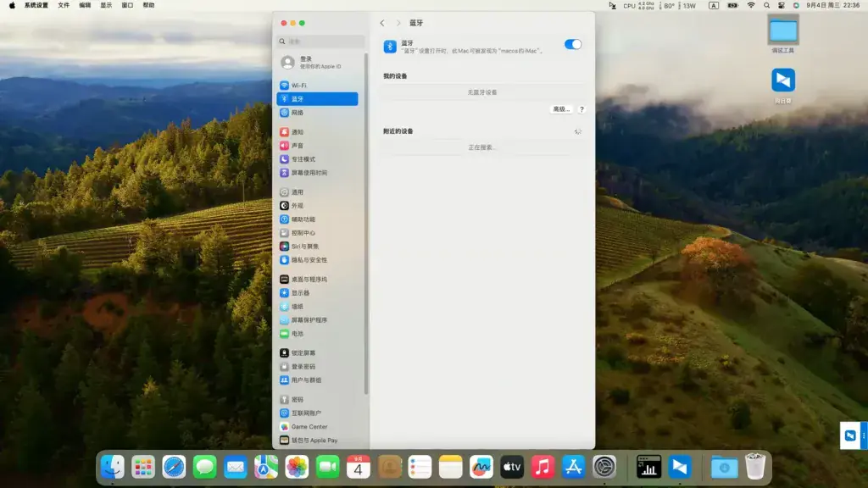
Task: Select 墙纸 Wallpaper in the sidebar
Action: 317,307
